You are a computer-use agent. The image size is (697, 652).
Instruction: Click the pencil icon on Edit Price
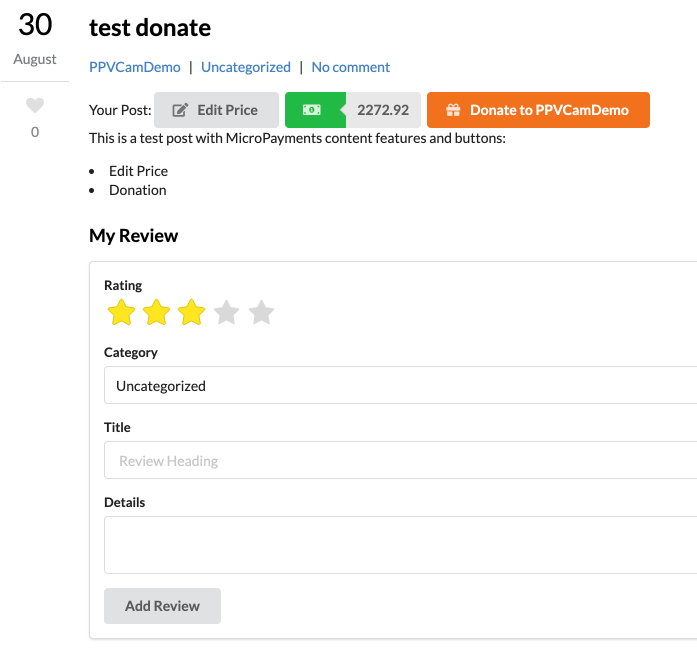[x=181, y=110]
